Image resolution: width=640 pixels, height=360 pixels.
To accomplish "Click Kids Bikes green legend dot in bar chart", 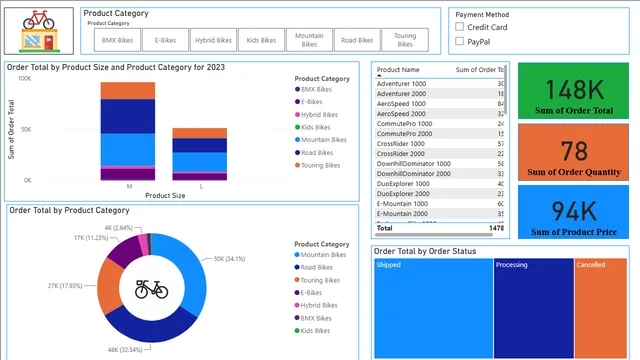I will [x=298, y=127].
